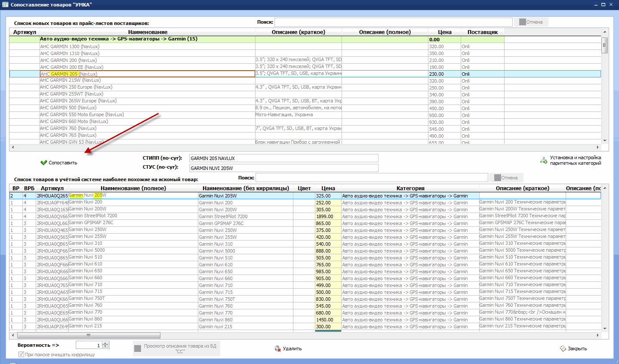
Task: Increase the Вероятность value with the up arrow
Action: tap(106, 343)
